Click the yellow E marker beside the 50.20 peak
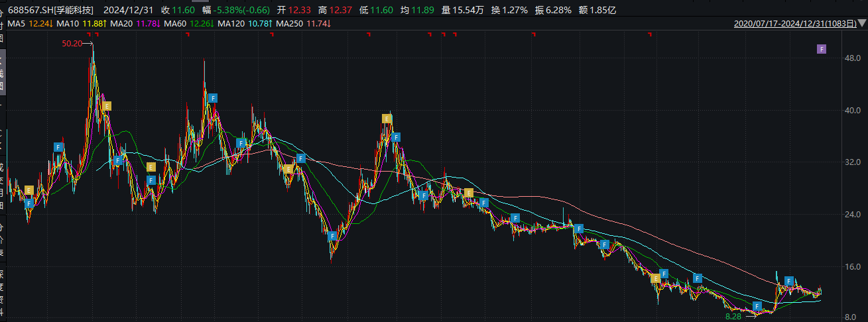 pos(106,106)
